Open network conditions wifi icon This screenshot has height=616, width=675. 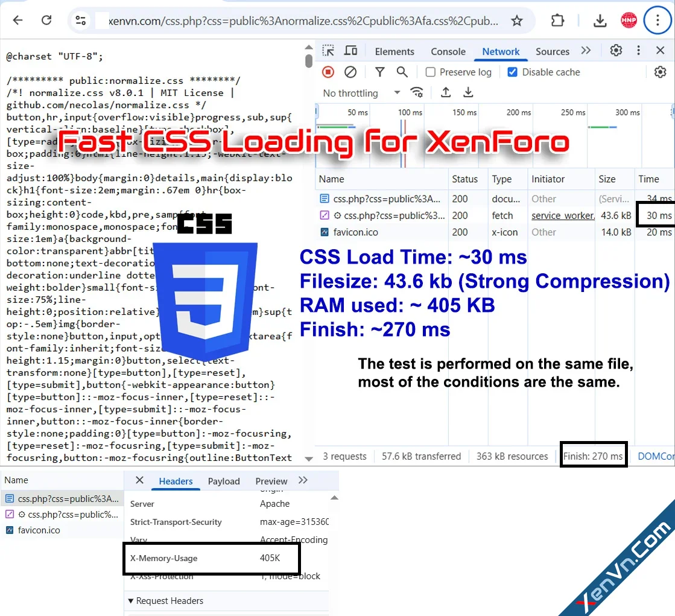coord(417,92)
